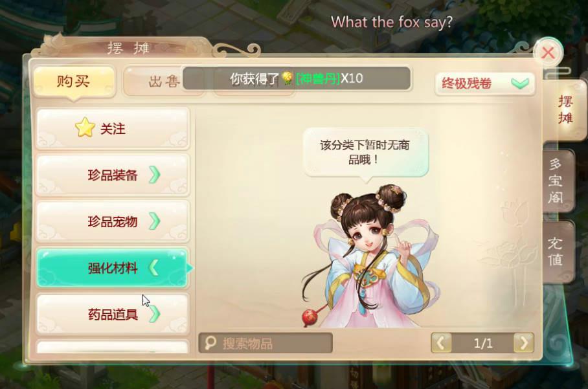The width and height of the screenshot is (588, 389).
Task: Open the 多宝阁 side tab
Action: coord(558,181)
